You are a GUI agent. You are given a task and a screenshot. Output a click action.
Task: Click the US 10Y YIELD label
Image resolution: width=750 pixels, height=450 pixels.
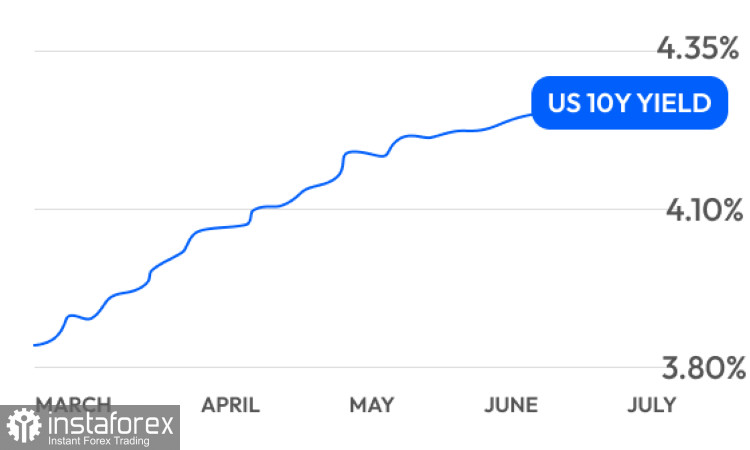coord(629,103)
